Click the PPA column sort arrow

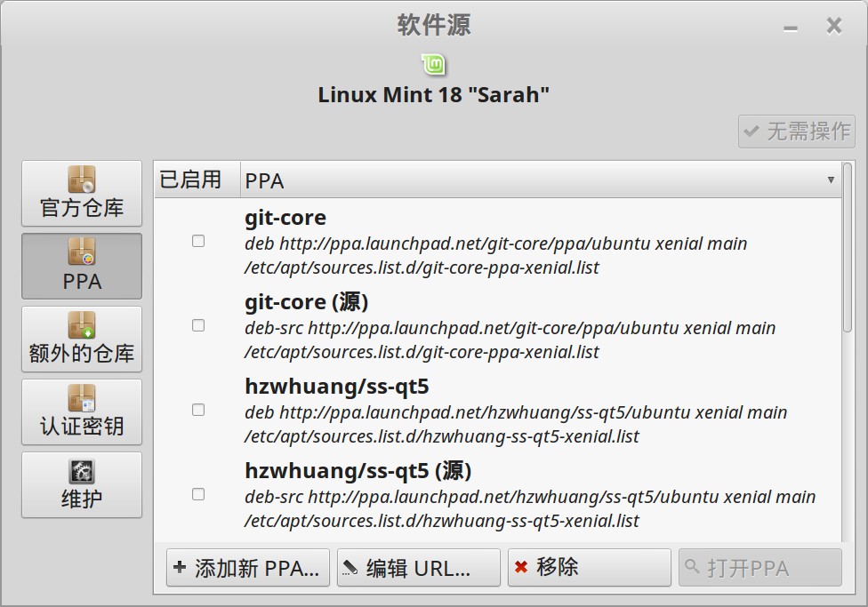tap(831, 180)
